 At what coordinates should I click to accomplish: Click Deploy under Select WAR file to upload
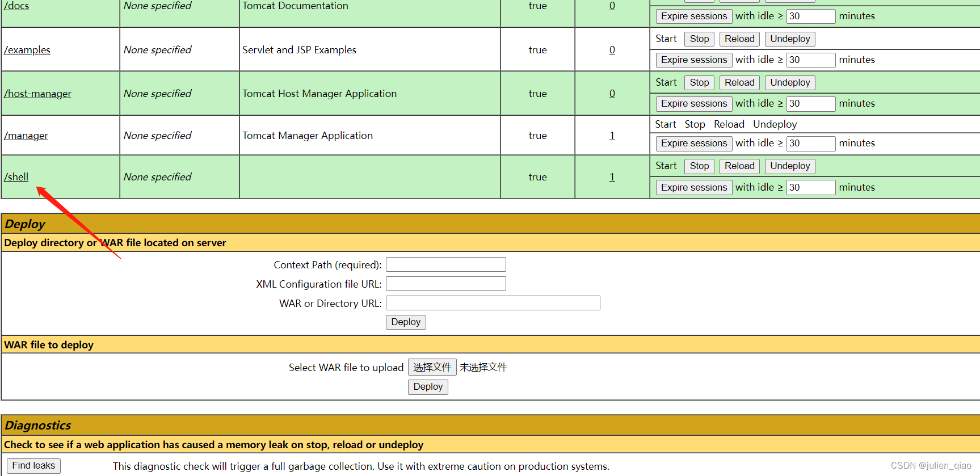[x=428, y=387]
